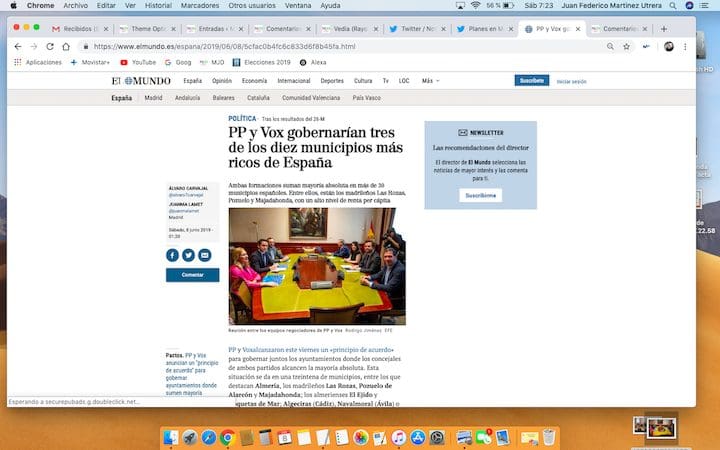Open the screenshot preview thumbnail on desktop

tap(661, 428)
